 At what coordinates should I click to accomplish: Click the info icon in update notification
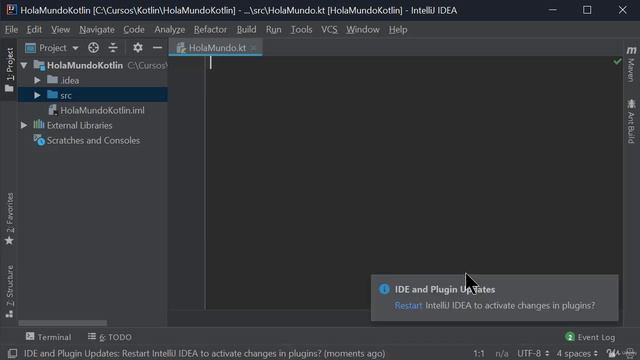point(384,289)
